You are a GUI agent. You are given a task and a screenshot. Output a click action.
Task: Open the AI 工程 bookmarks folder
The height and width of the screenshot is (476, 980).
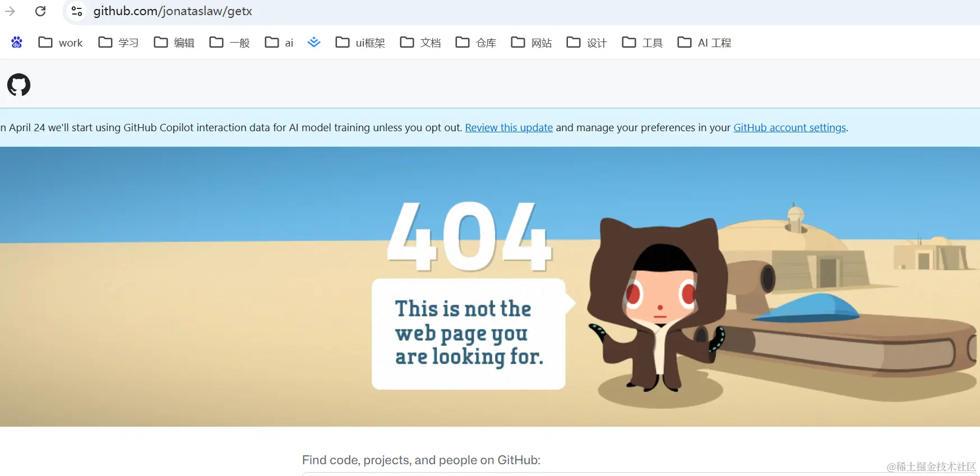pos(704,43)
